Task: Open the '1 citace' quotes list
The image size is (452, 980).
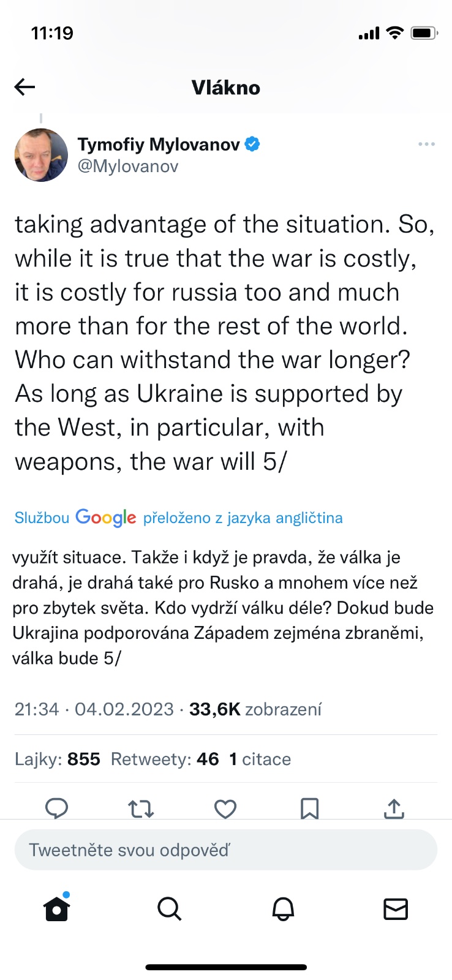Action: point(260,759)
